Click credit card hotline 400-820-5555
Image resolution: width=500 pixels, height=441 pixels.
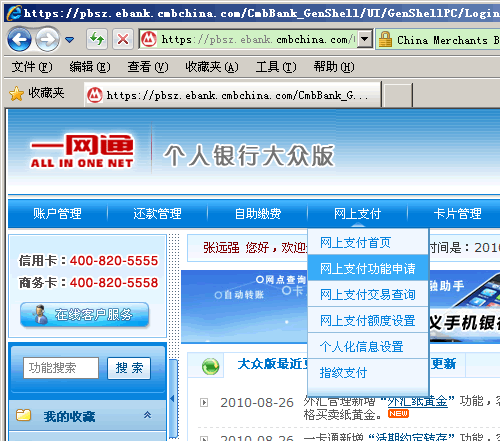point(114,261)
